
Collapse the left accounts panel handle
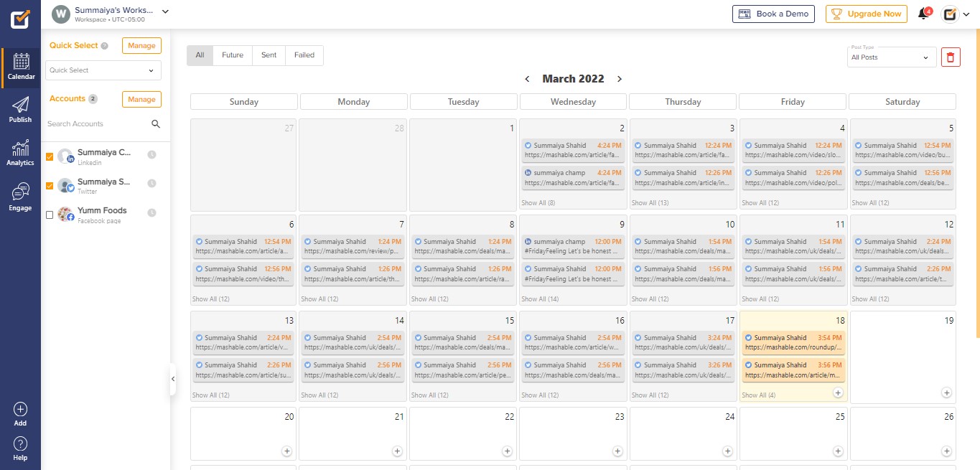tap(173, 379)
